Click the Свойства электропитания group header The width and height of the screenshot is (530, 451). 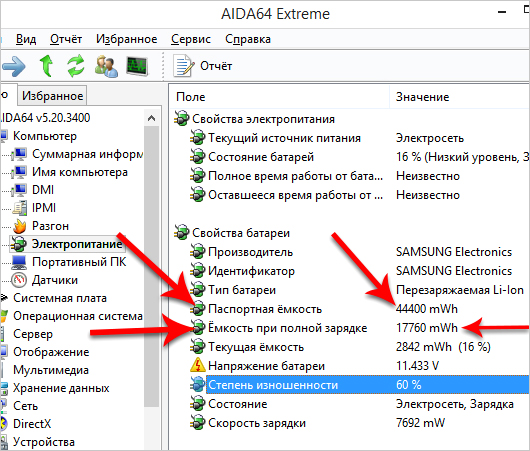click(x=263, y=119)
